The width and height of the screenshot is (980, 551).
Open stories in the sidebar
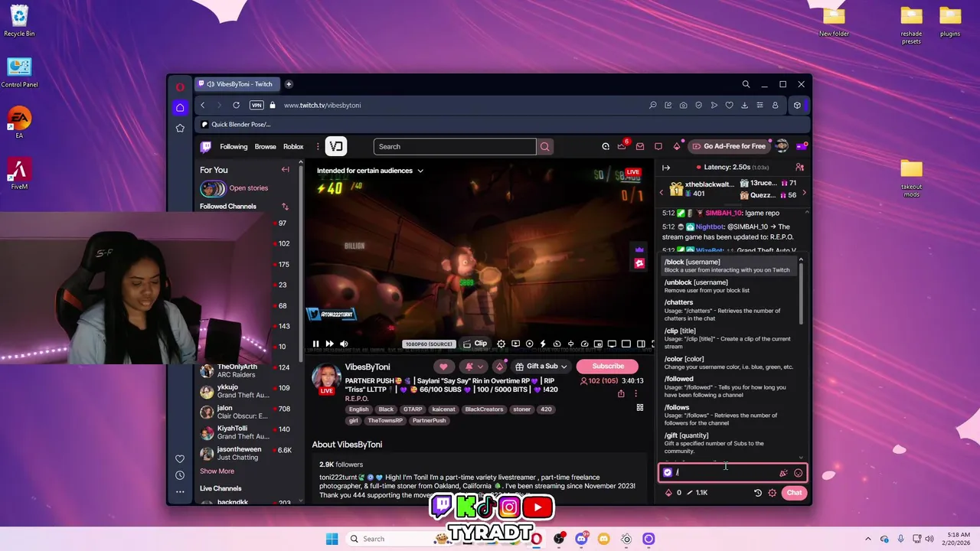click(234, 188)
